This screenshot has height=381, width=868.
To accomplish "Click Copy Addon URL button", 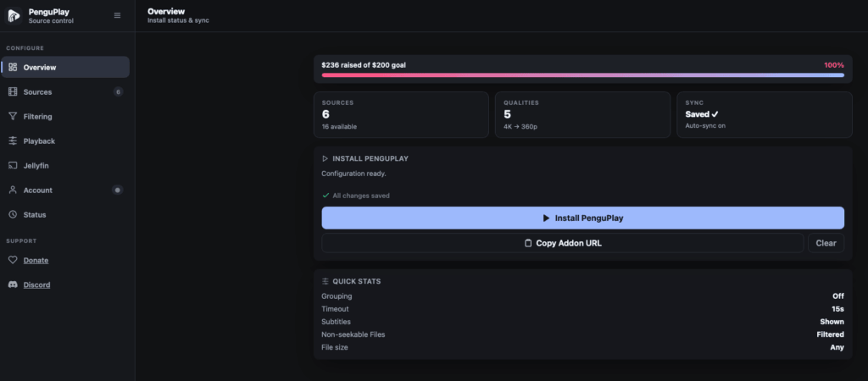I will (x=563, y=243).
